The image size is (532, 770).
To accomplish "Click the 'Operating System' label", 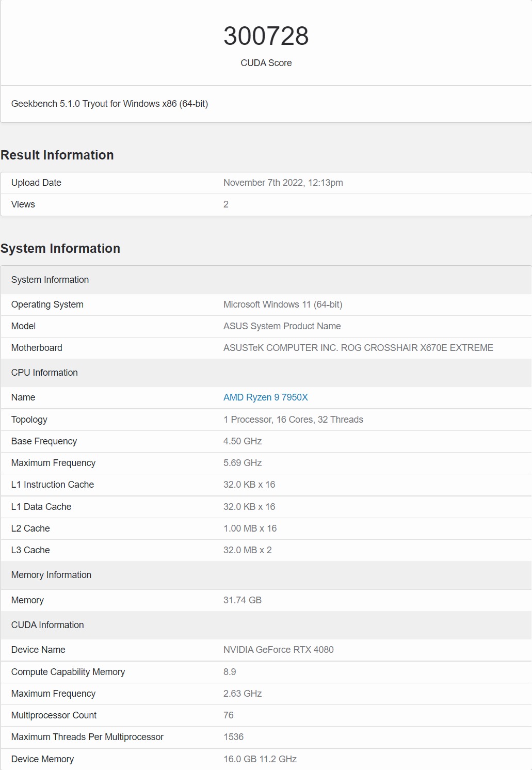I will 47,304.
